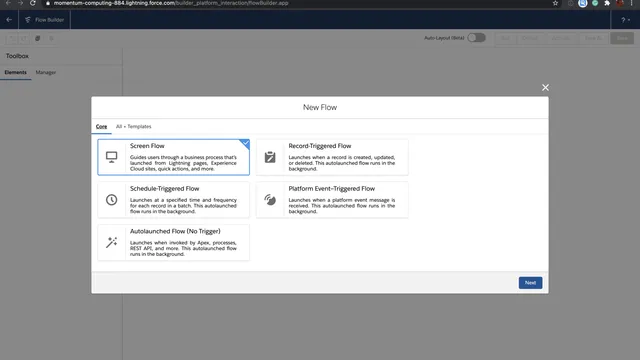Open the Manager tab in Toolbox

[x=46, y=72]
